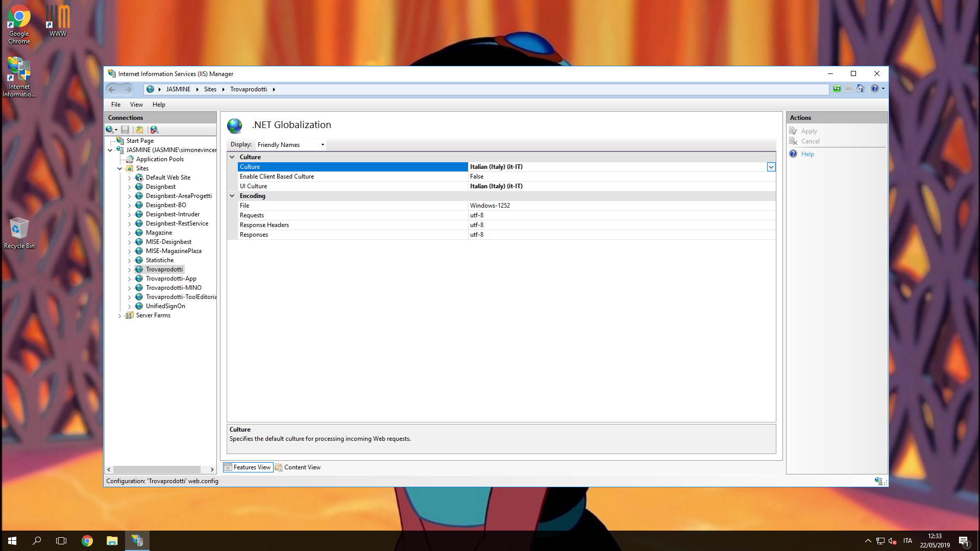The width and height of the screenshot is (980, 551).
Task: Click the Delete Connection icon
Action: point(154,130)
